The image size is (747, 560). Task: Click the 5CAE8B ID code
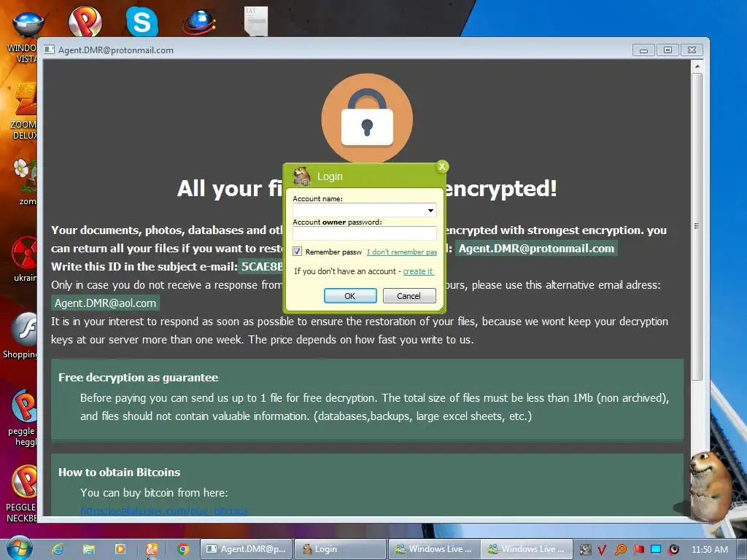click(261, 266)
